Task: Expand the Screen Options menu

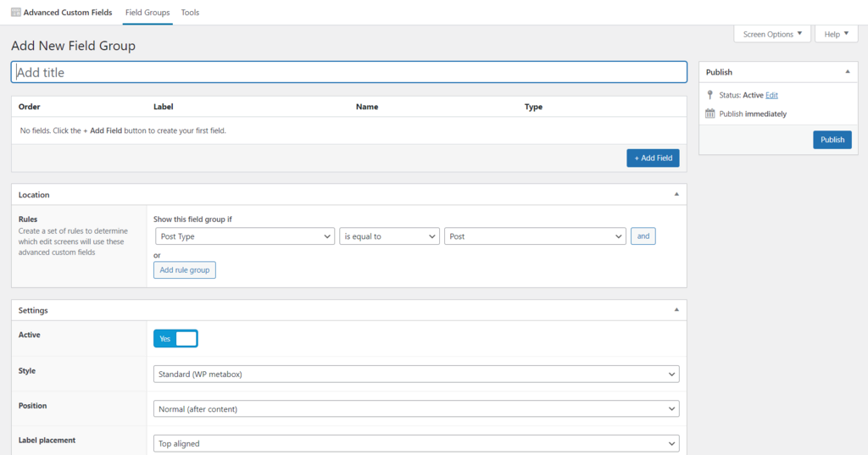Action: [x=772, y=34]
